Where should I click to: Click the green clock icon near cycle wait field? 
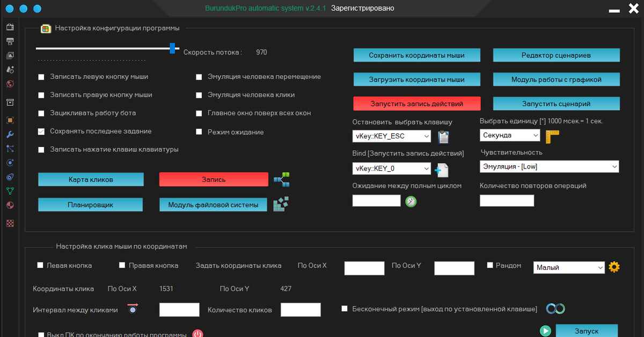[411, 201]
